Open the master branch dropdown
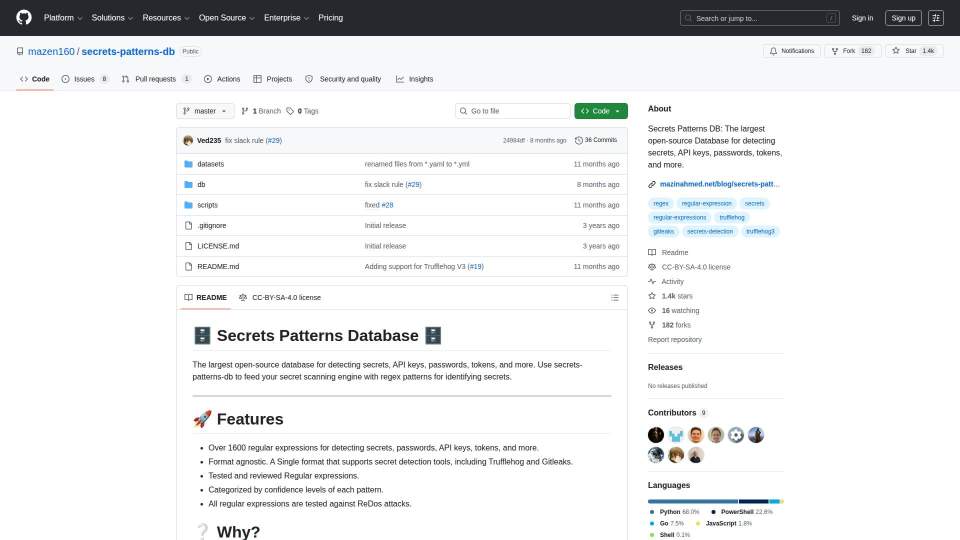960x540 pixels. pos(205,111)
